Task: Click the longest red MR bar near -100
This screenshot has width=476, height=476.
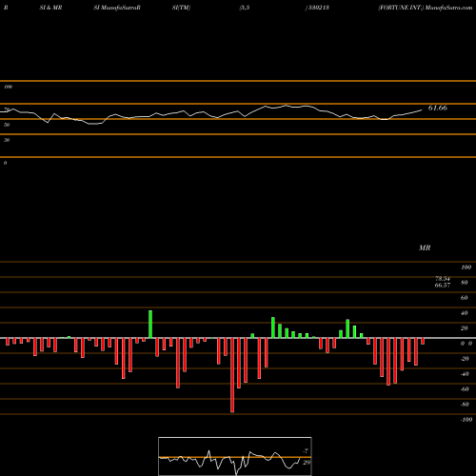Action: coord(232,375)
